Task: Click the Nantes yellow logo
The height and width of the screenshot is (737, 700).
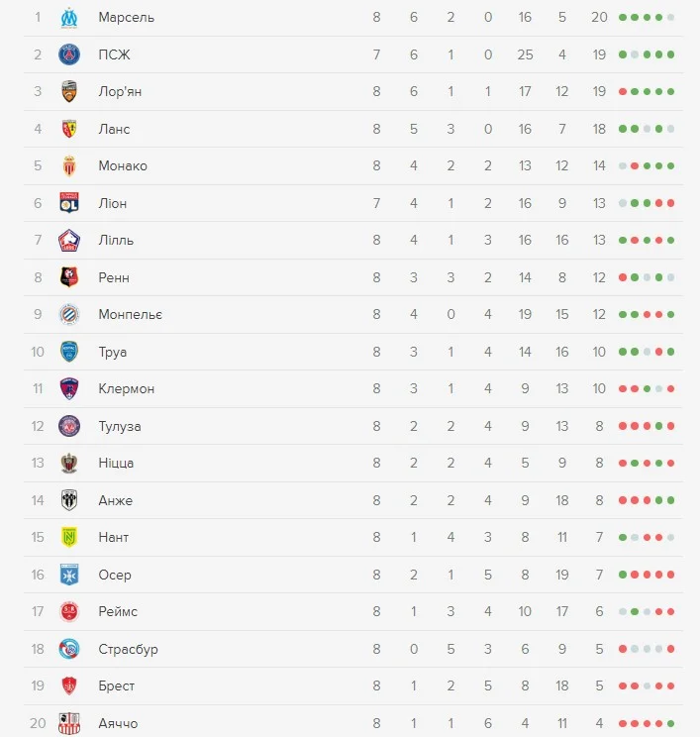Action: point(69,537)
